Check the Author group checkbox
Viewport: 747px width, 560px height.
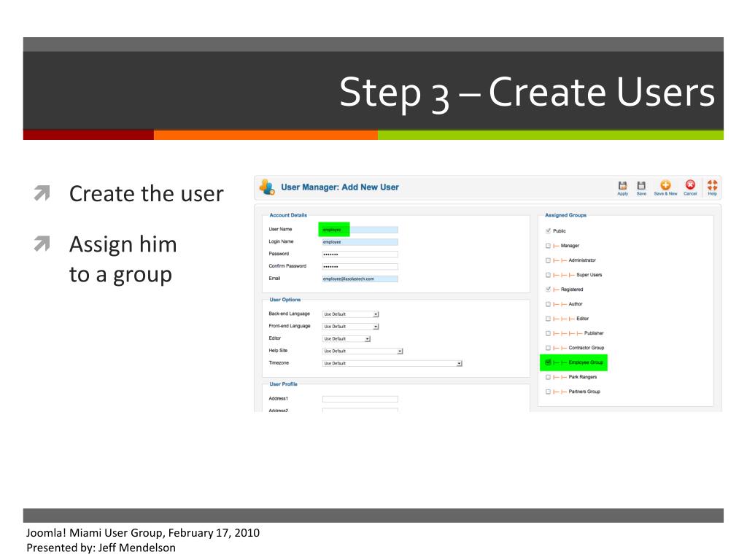click(548, 304)
